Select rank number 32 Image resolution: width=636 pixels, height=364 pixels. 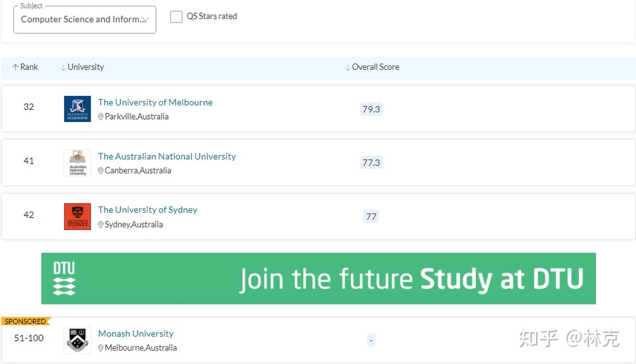click(x=29, y=107)
